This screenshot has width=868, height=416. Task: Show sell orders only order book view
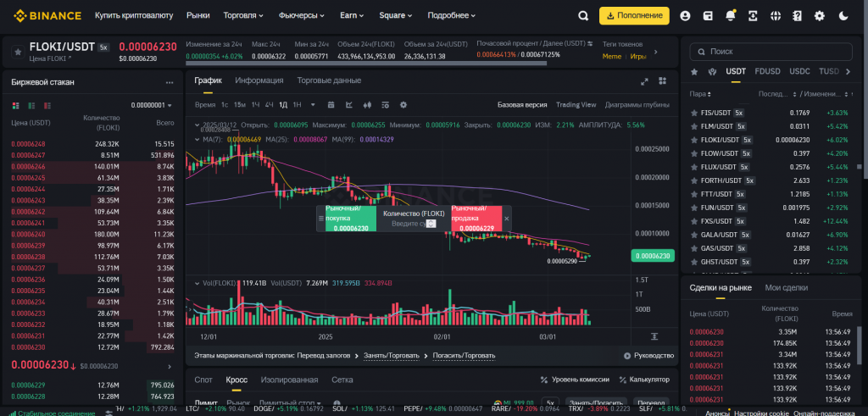click(x=47, y=105)
